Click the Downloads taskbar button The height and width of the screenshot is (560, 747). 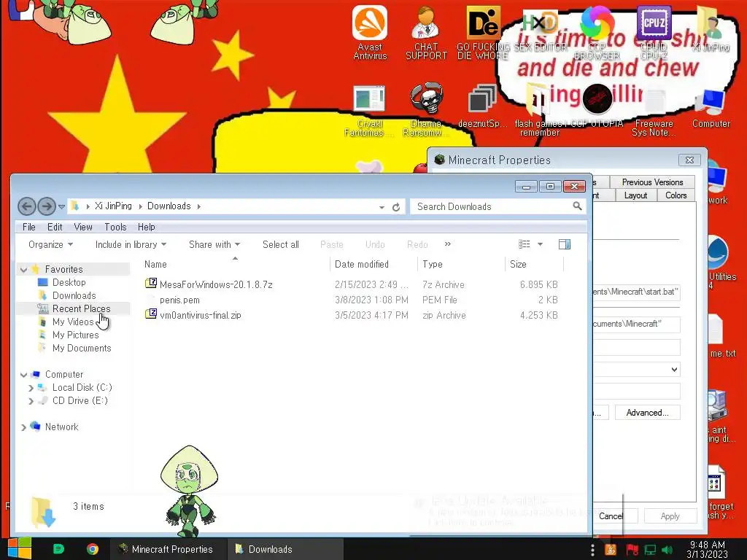pyautogui.click(x=285, y=549)
